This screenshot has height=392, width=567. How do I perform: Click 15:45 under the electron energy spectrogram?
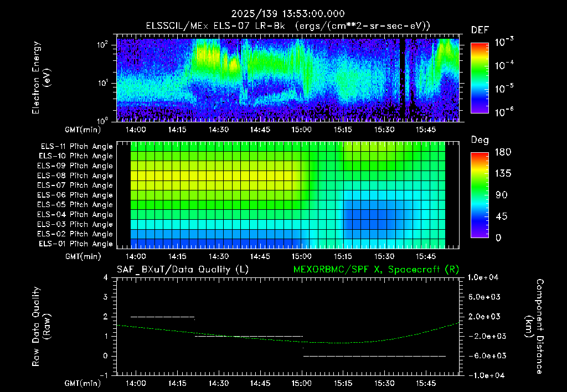coord(426,130)
